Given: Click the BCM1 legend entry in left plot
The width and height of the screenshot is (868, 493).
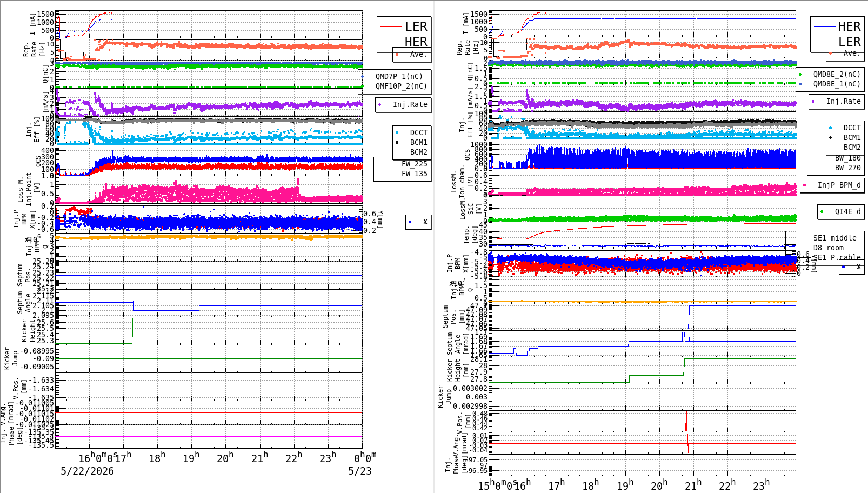Looking at the screenshot, I should (418, 142).
